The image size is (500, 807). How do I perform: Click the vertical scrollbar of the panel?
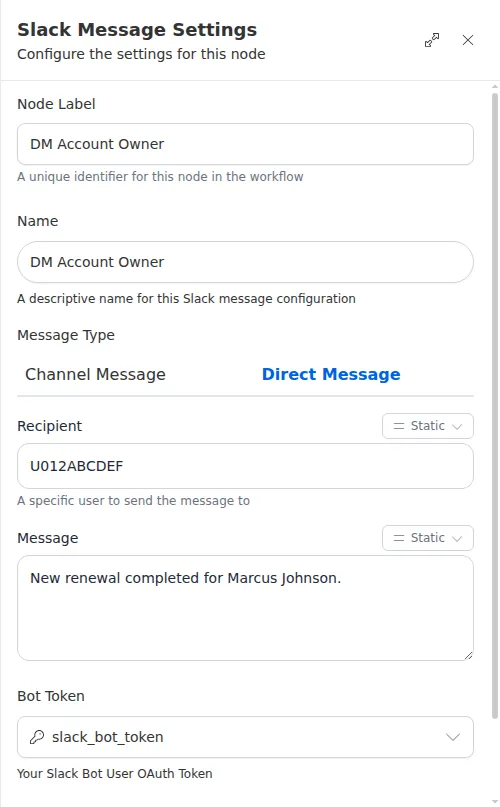pyautogui.click(x=495, y=405)
